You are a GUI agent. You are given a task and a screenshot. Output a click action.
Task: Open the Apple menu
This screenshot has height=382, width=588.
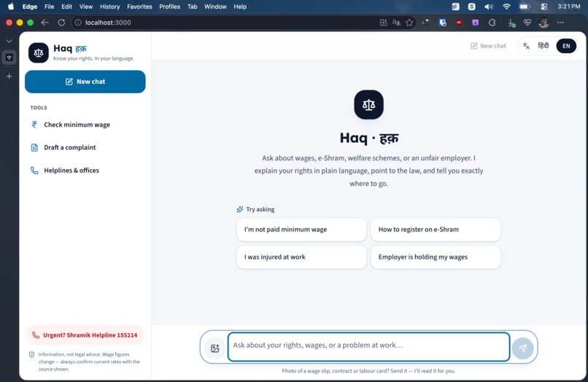coord(11,7)
